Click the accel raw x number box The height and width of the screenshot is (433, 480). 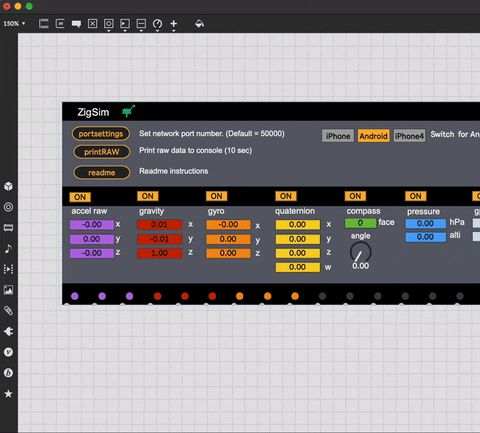click(x=92, y=225)
